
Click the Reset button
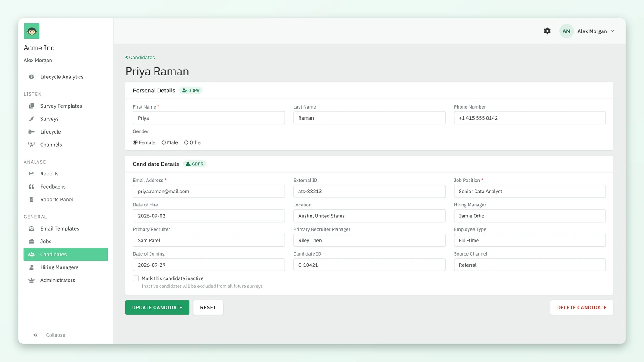pyautogui.click(x=208, y=307)
